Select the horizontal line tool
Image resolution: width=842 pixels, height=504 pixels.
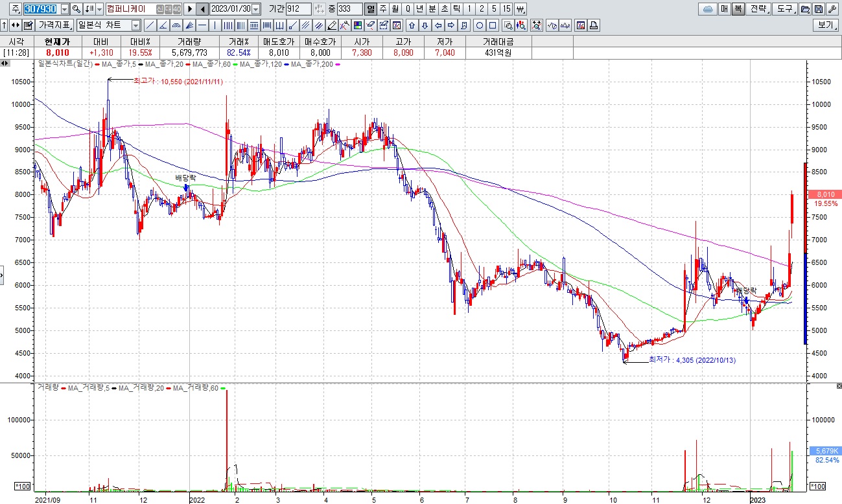[x=202, y=25]
